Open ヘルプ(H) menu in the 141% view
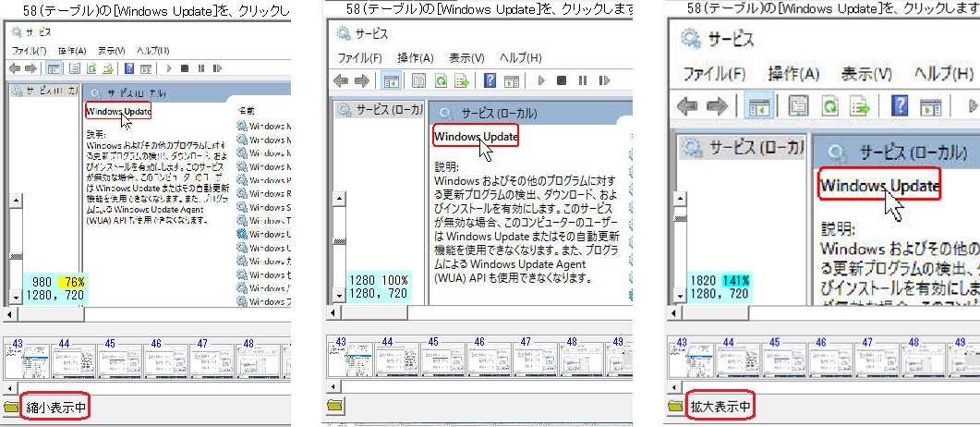This screenshot has width=980, height=427. click(x=944, y=74)
